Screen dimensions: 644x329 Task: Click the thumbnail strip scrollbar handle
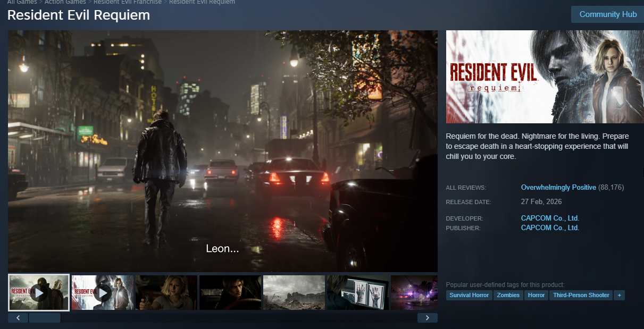click(45, 318)
